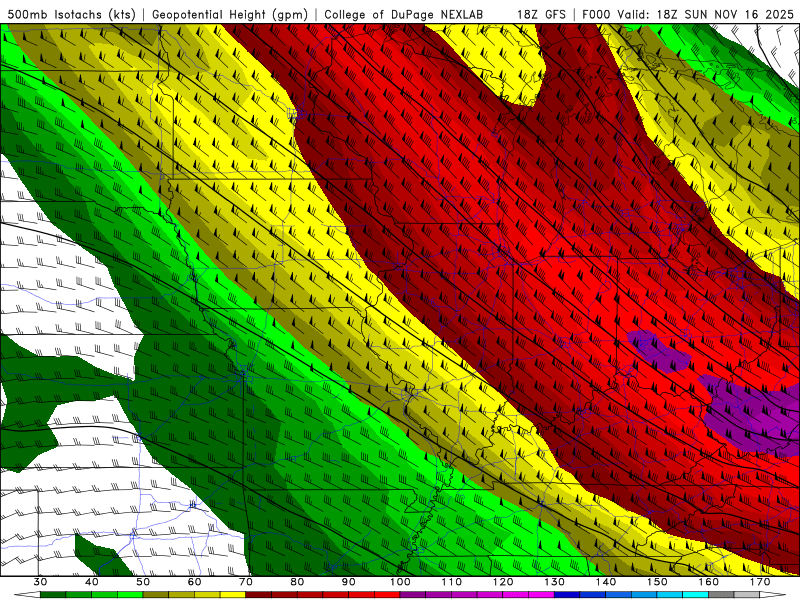Click the gray swatch starting at 160

coord(721,594)
